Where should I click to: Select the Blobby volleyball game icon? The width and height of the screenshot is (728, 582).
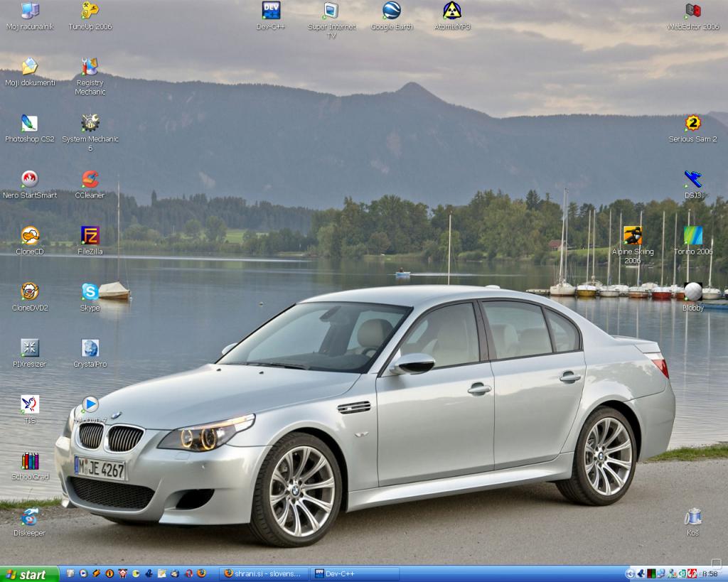point(692,297)
